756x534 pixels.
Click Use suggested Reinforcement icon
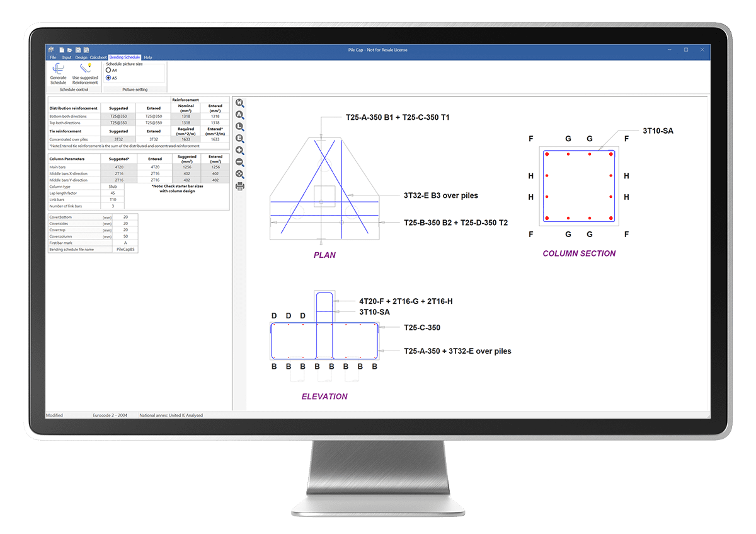85,69
